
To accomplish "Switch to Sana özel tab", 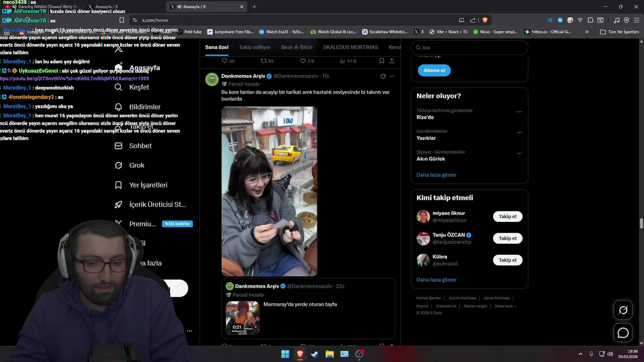I will (x=217, y=47).
